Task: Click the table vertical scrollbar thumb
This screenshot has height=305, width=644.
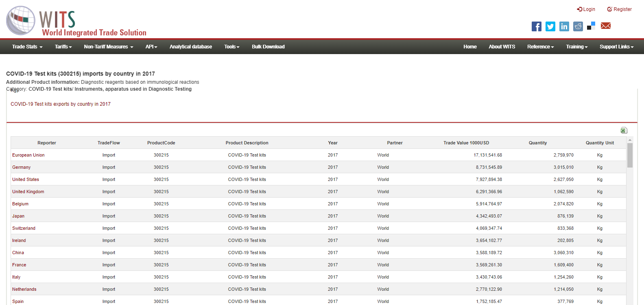Action: [x=630, y=155]
